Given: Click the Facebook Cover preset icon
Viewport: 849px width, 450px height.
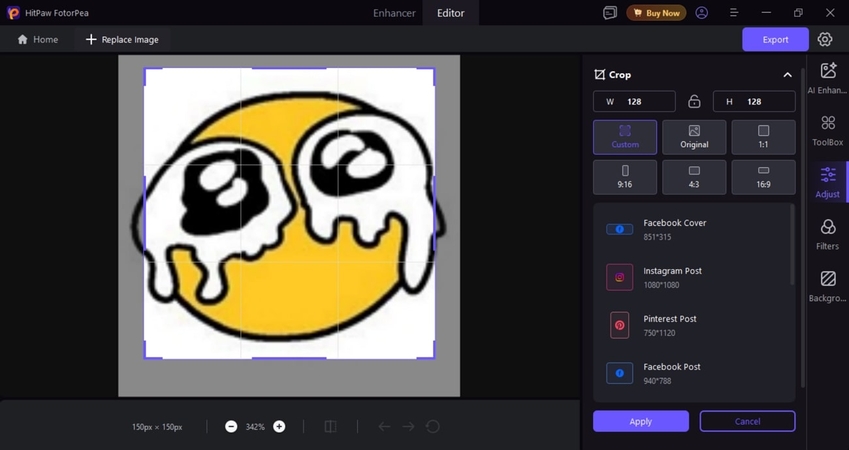Looking at the screenshot, I should 619,229.
